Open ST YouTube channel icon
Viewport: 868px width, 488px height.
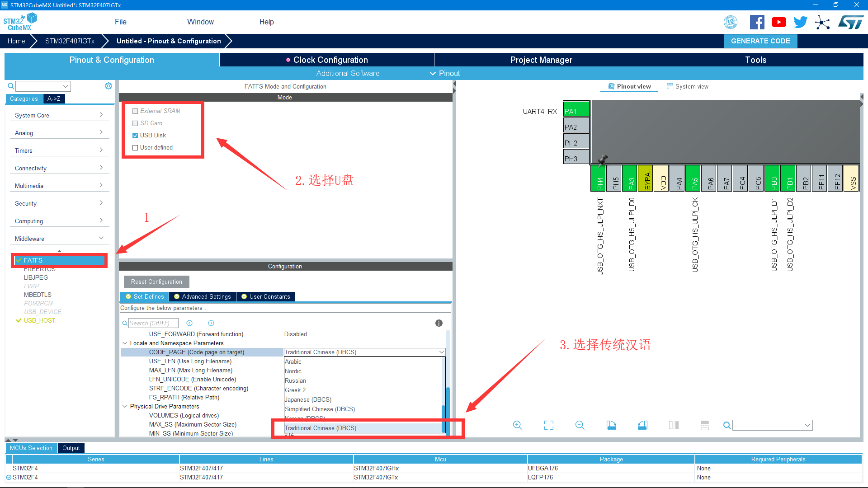778,22
